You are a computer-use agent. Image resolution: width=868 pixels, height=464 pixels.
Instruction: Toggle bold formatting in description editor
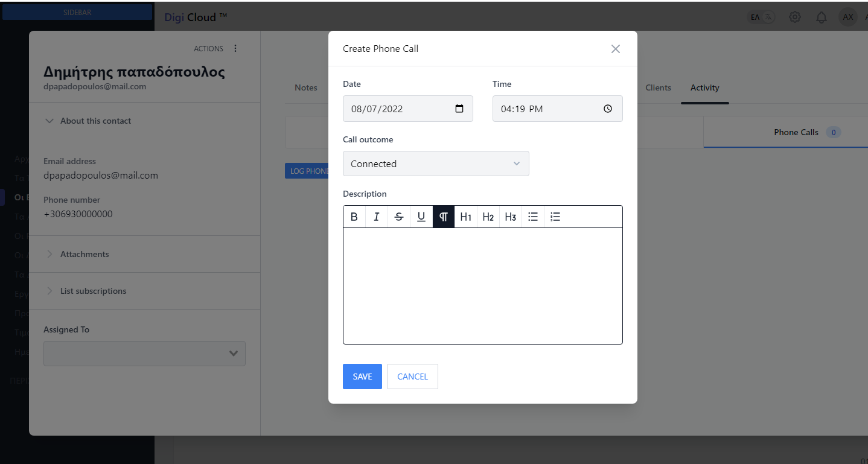pyautogui.click(x=354, y=217)
